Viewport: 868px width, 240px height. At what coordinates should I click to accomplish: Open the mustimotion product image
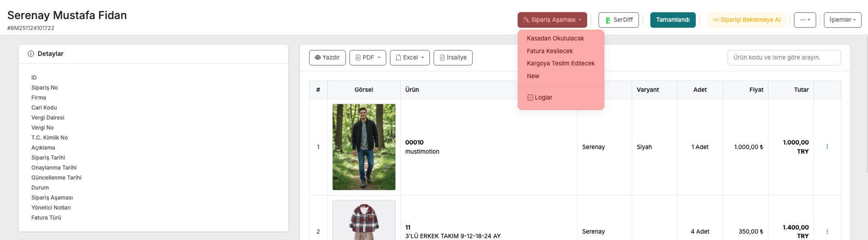pyautogui.click(x=364, y=147)
